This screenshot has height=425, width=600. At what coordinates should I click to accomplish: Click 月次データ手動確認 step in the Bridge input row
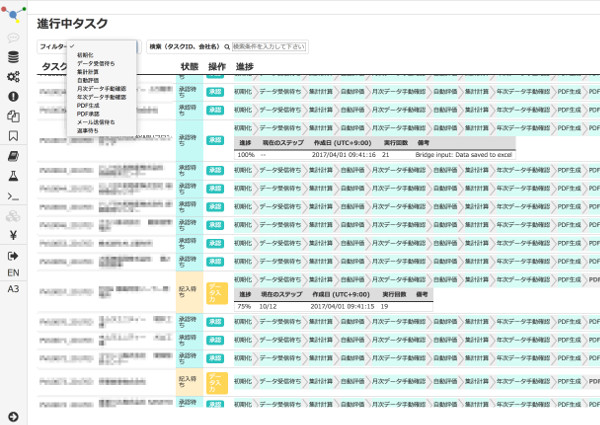pyautogui.click(x=399, y=128)
